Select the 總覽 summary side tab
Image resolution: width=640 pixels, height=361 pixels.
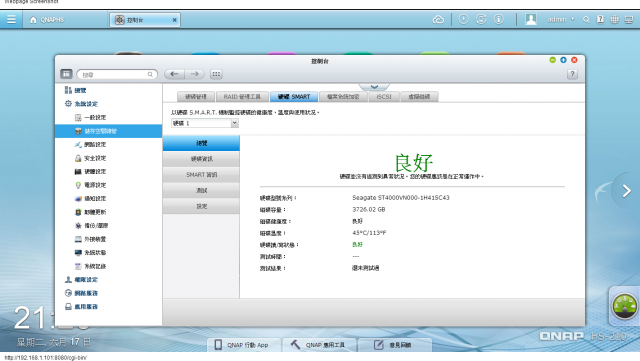[x=201, y=143]
